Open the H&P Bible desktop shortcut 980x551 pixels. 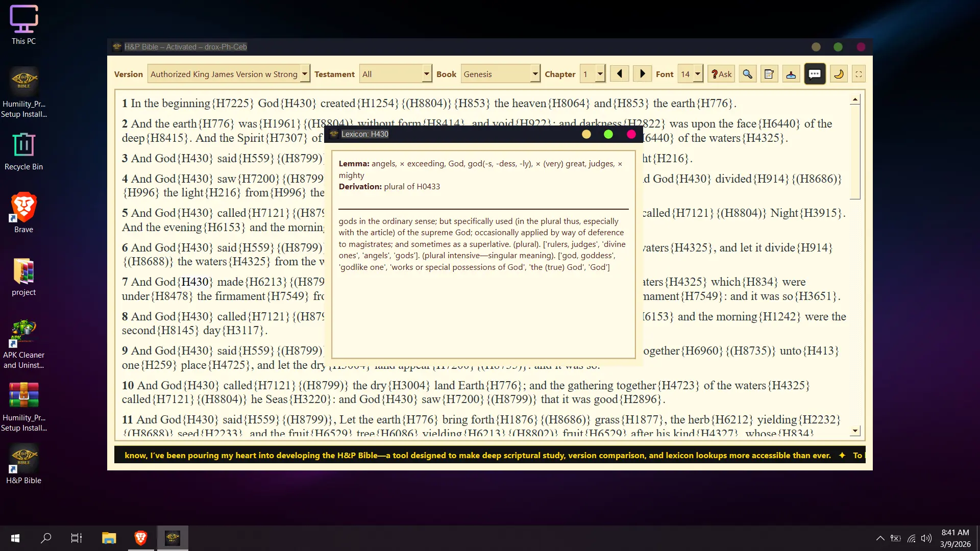pyautogui.click(x=23, y=464)
